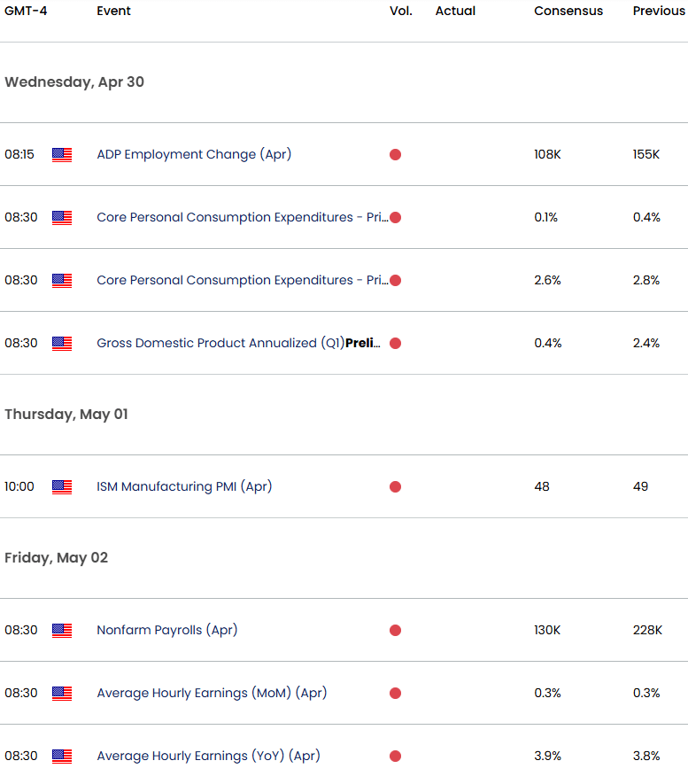Click red volatility dot for ISM Manufacturing PMI
The height and width of the screenshot is (784, 688).
pos(395,486)
